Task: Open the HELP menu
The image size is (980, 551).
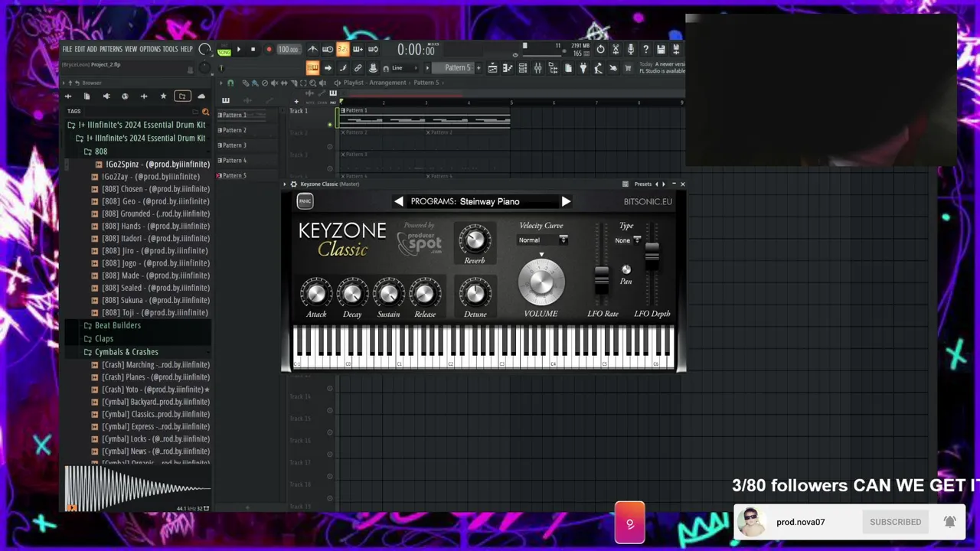Action: tap(187, 49)
